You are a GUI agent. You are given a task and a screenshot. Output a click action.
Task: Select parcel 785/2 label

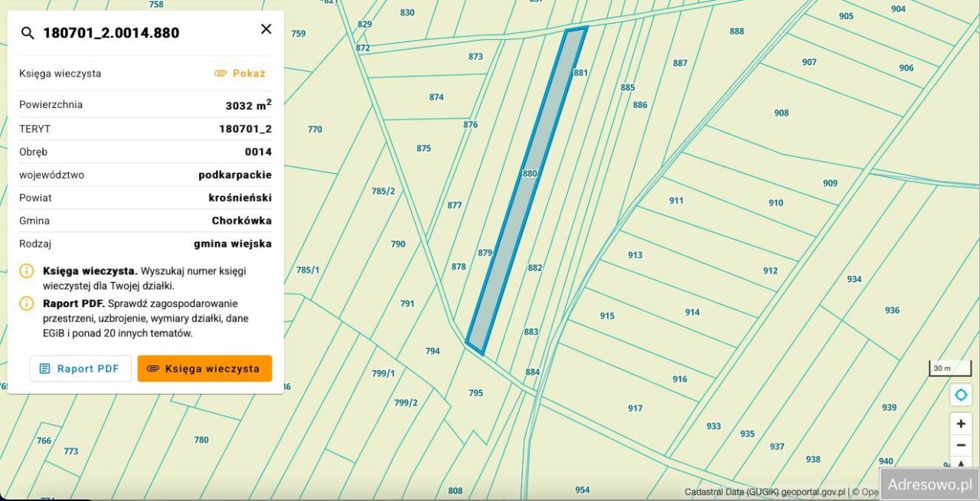click(x=383, y=191)
